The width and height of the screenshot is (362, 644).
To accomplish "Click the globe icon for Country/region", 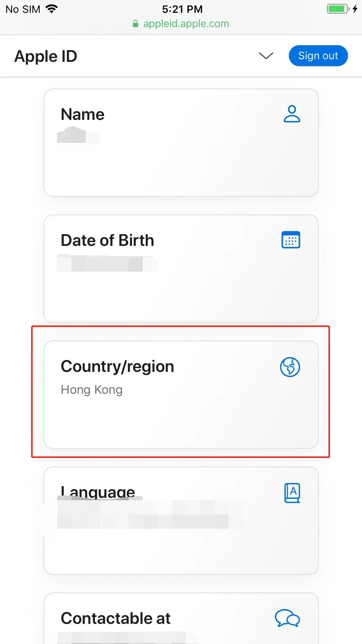I will click(x=290, y=367).
